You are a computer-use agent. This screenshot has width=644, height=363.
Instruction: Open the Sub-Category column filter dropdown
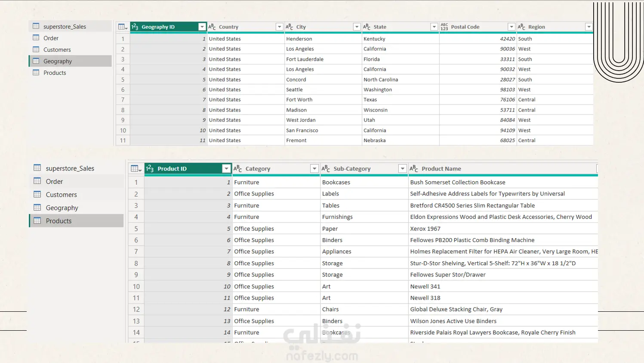click(403, 169)
